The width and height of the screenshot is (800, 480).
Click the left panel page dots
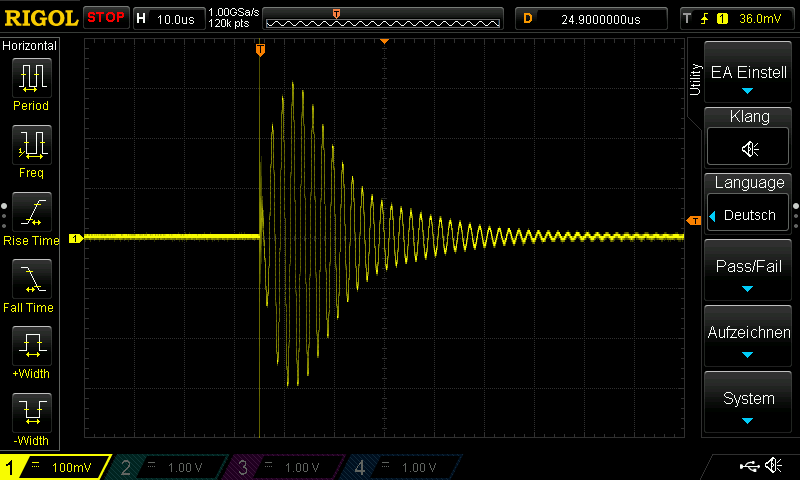click(x=4, y=216)
